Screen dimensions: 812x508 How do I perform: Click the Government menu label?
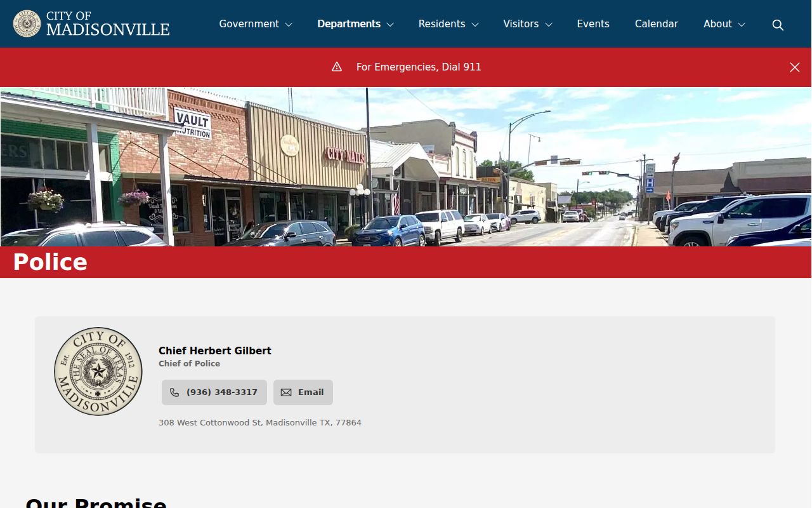pos(249,23)
